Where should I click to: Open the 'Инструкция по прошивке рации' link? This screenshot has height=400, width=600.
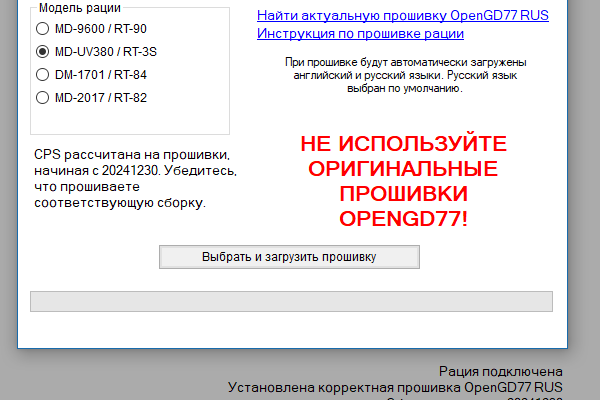(360, 34)
